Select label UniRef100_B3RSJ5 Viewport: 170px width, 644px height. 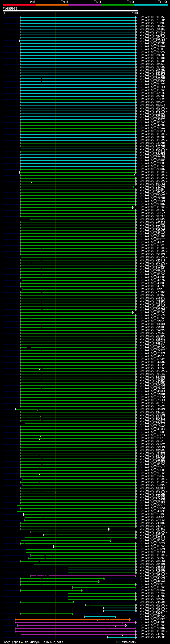coord(152,213)
